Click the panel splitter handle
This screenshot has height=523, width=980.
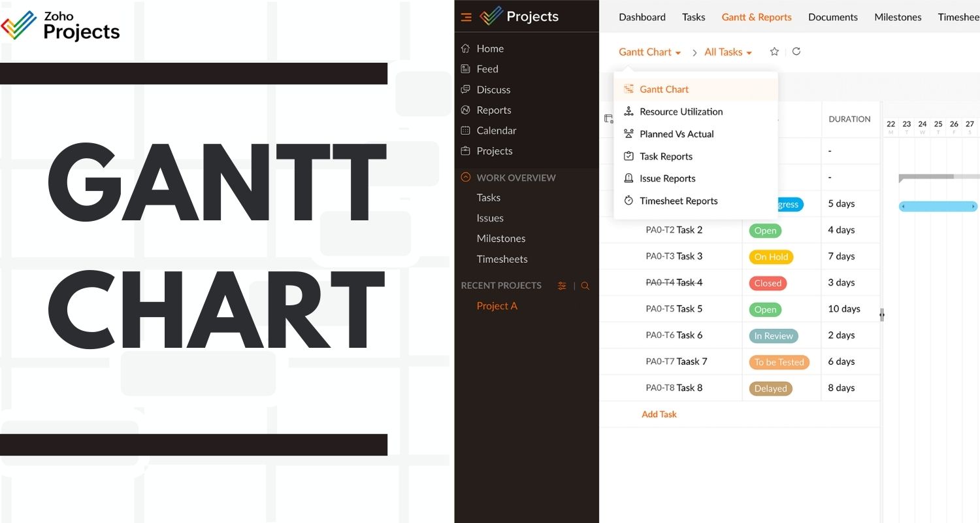[881, 315]
